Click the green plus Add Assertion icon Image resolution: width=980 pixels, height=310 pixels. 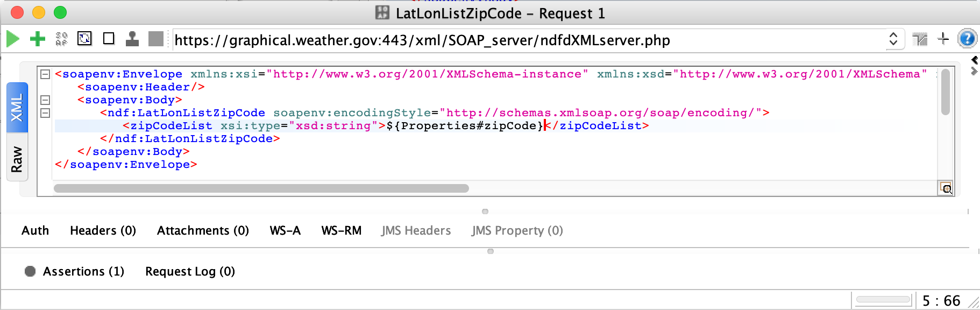click(37, 39)
